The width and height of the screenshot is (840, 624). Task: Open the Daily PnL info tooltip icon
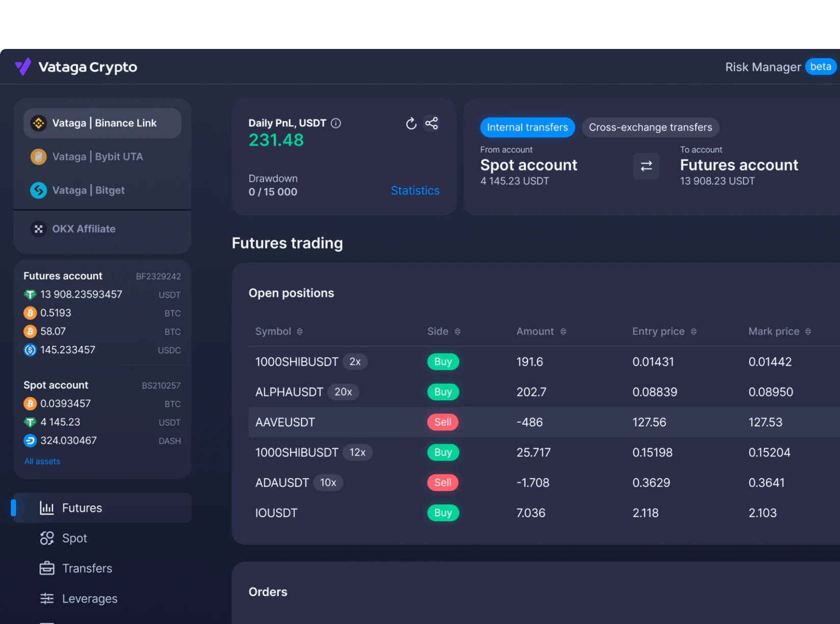coord(336,123)
